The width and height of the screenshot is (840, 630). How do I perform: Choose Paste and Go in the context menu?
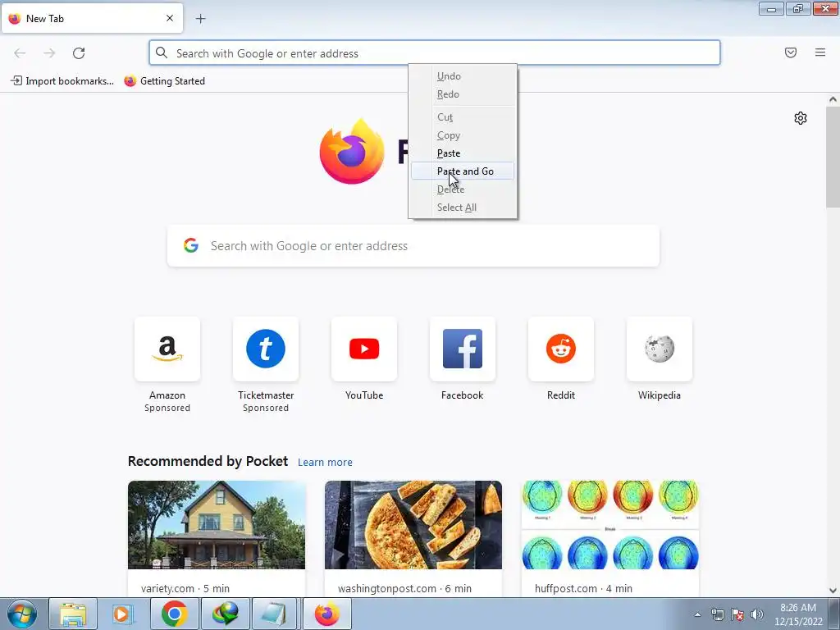[x=463, y=171]
